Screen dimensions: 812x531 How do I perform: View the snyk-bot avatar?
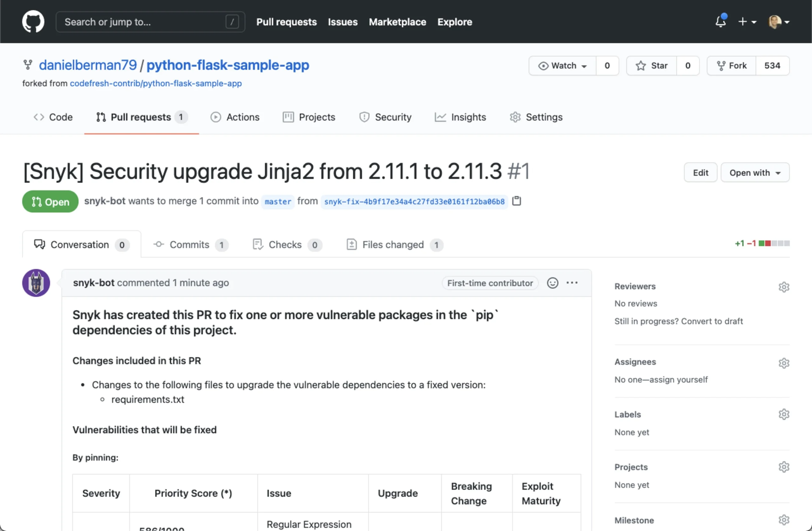click(36, 283)
